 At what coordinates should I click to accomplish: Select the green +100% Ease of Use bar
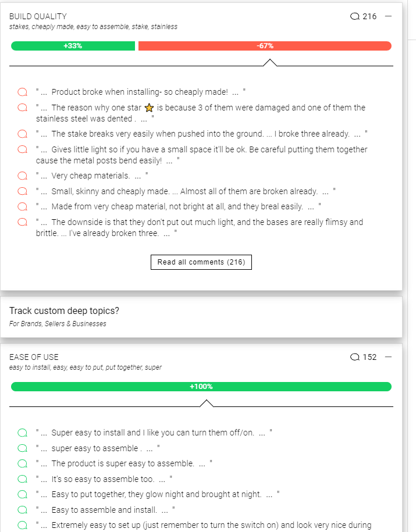[201, 387]
